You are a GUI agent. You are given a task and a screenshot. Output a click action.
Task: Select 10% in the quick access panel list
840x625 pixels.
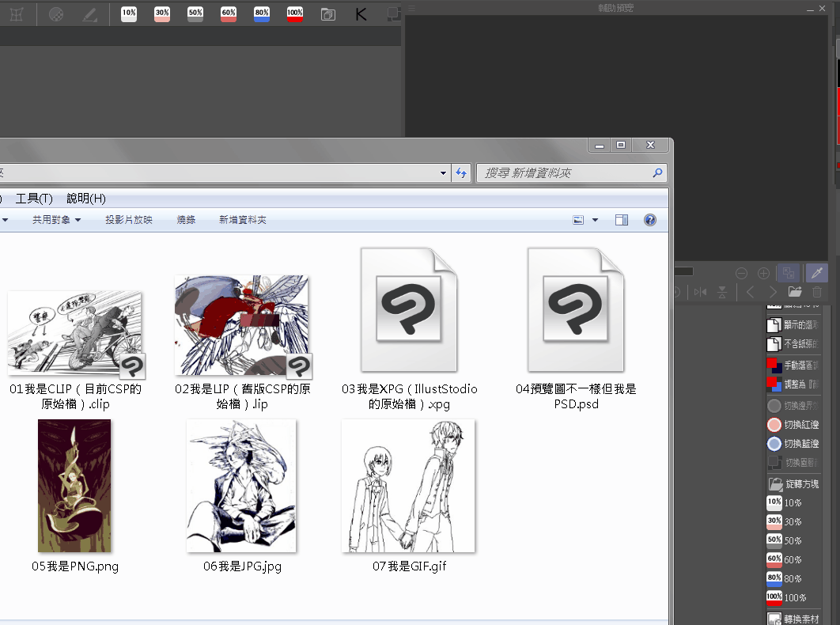785,503
